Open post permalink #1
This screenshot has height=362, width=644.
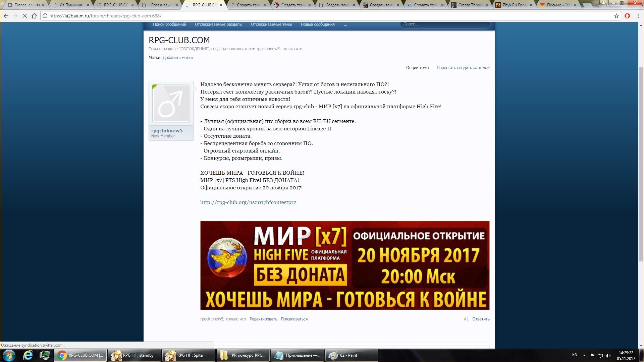466,319
